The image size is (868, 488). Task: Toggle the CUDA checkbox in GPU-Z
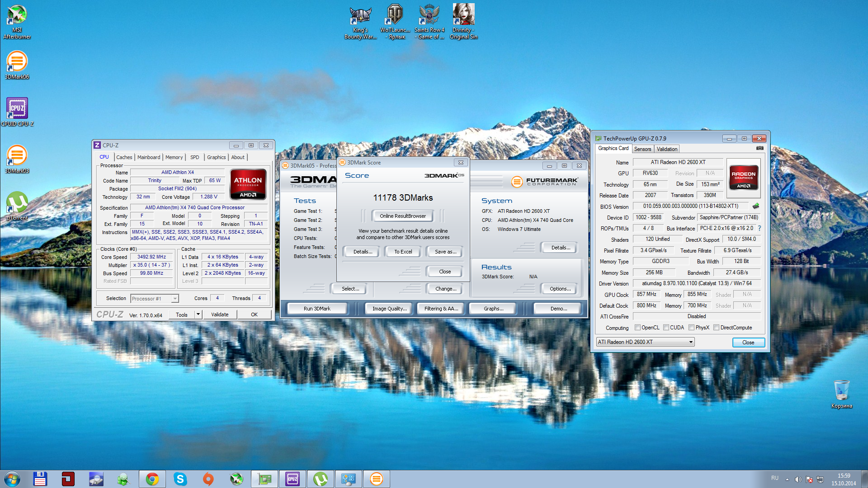click(666, 328)
